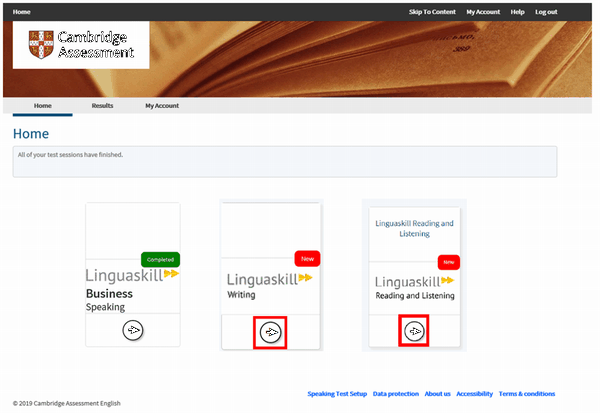
Task: Open Speaking Test Setup link
Action: (337, 393)
